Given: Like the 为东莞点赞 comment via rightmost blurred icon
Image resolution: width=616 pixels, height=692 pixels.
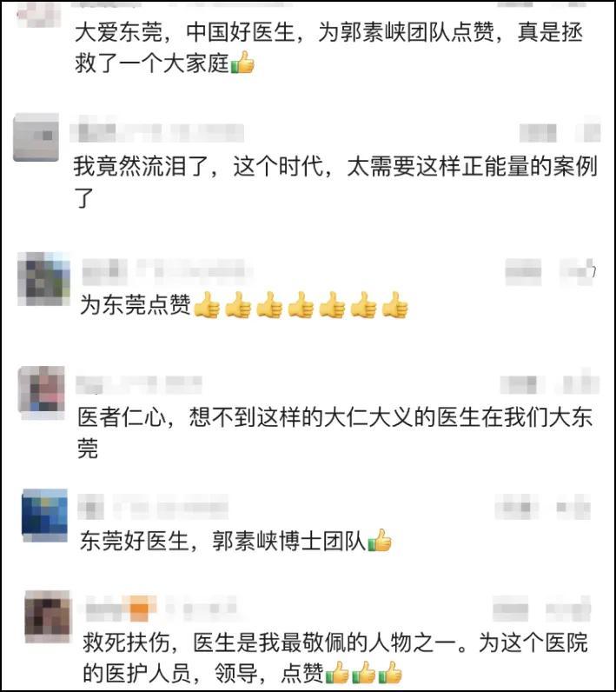Looking at the screenshot, I should (x=579, y=269).
